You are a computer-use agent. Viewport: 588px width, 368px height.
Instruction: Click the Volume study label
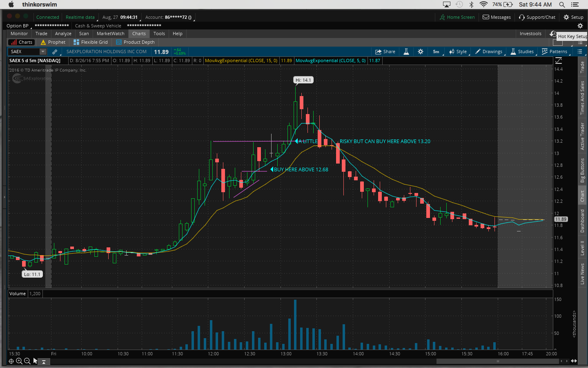(18, 294)
